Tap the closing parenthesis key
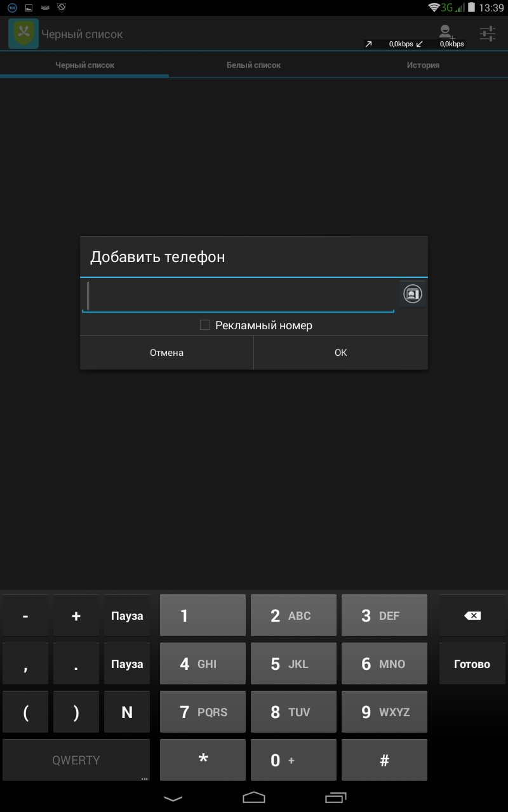 pyautogui.click(x=76, y=712)
